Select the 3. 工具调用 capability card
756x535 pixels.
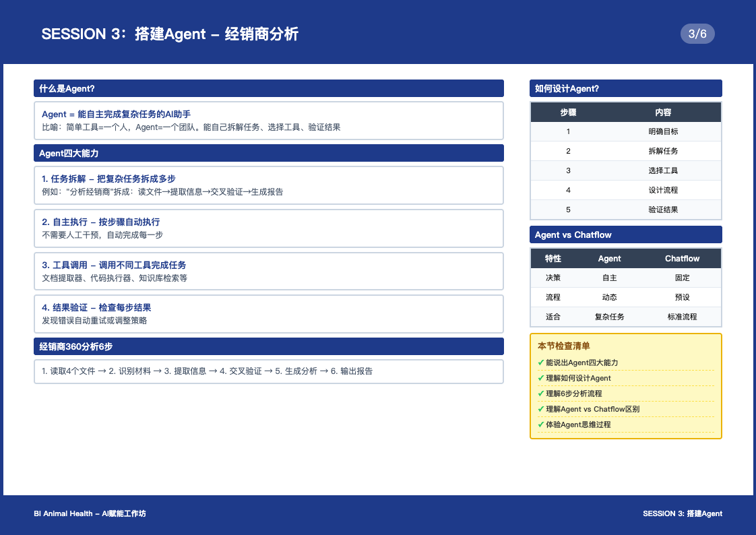click(x=268, y=271)
